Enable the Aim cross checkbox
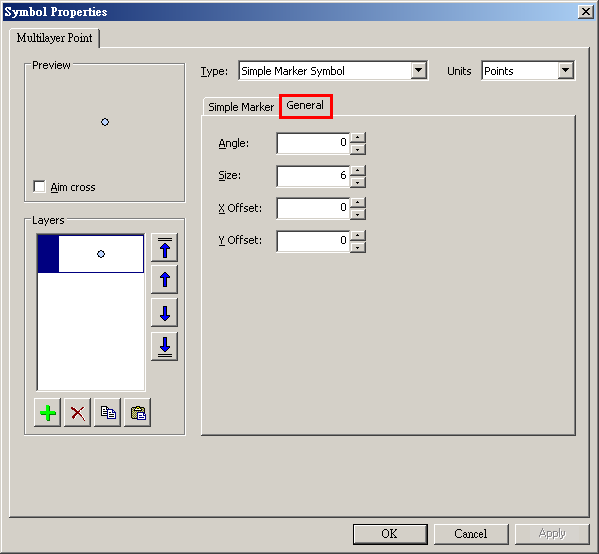Viewport: 599px width, 554px height. 39,187
